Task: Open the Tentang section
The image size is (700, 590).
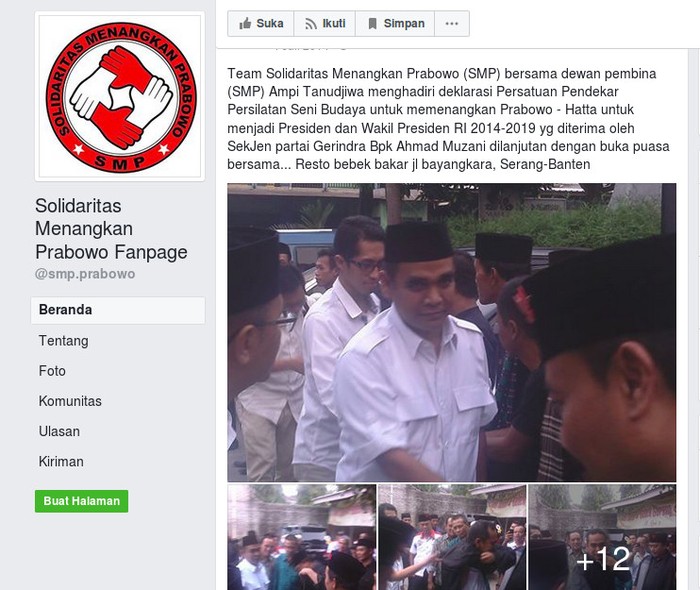Action: [x=63, y=341]
